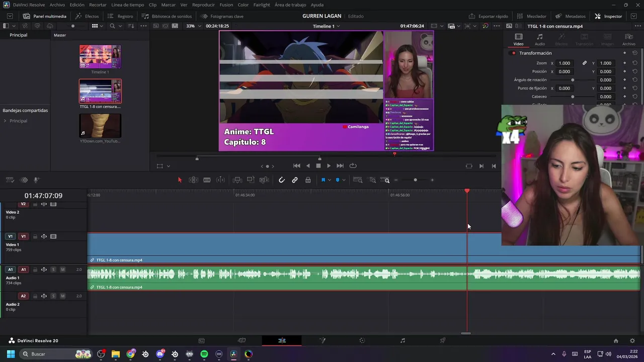Select the YTDown.com audio clip thumbnail
644x362 pixels.
click(x=100, y=126)
